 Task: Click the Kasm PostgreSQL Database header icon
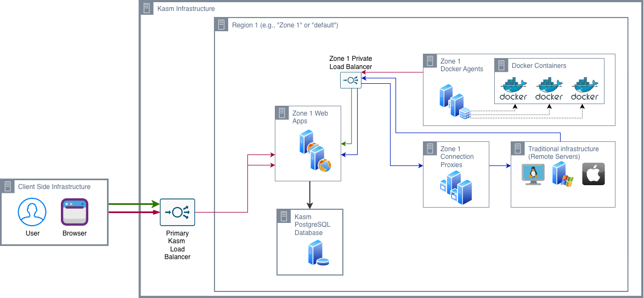(x=284, y=216)
